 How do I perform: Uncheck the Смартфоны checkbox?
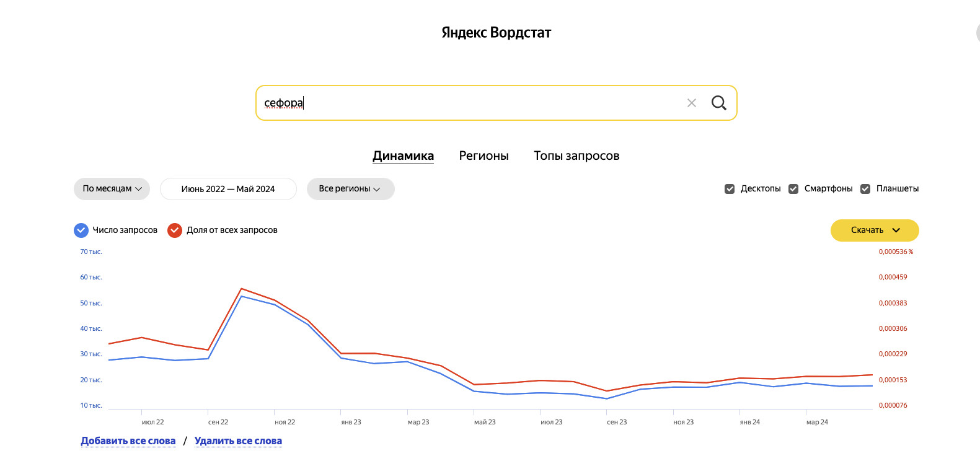coord(793,189)
